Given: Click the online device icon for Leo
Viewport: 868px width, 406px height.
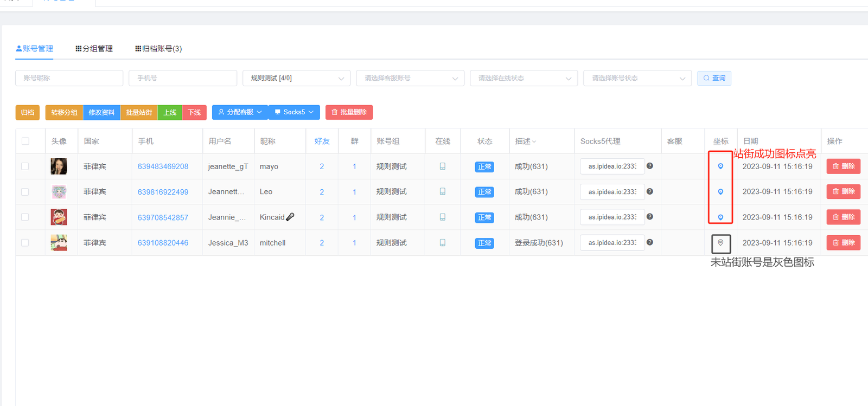Looking at the screenshot, I should tap(443, 192).
